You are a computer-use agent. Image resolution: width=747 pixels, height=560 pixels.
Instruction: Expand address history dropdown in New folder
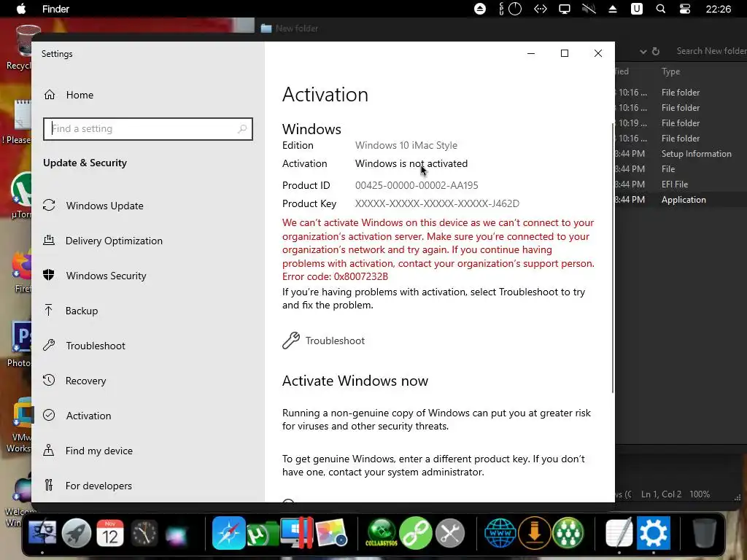(x=643, y=52)
